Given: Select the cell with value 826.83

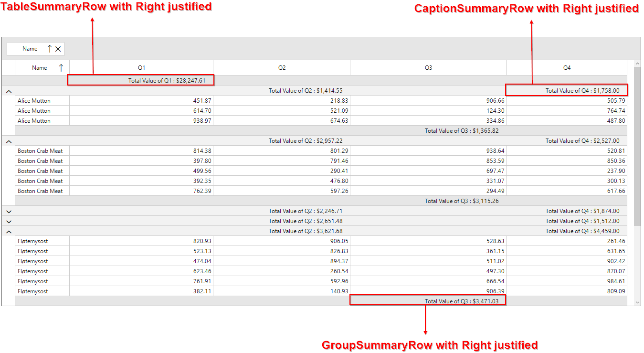Looking at the screenshot, I should pyautogui.click(x=282, y=251).
